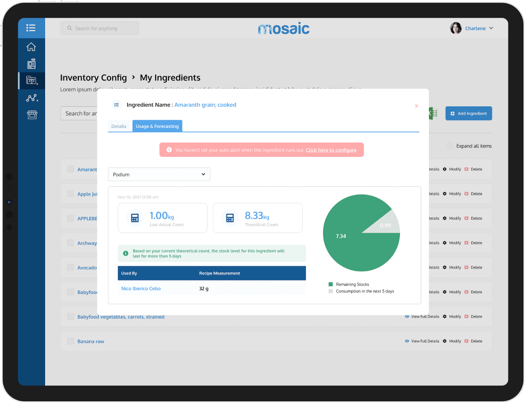Select the checkbox beside Babyfood vegetables
The height and width of the screenshot is (405, 532).
70,316
